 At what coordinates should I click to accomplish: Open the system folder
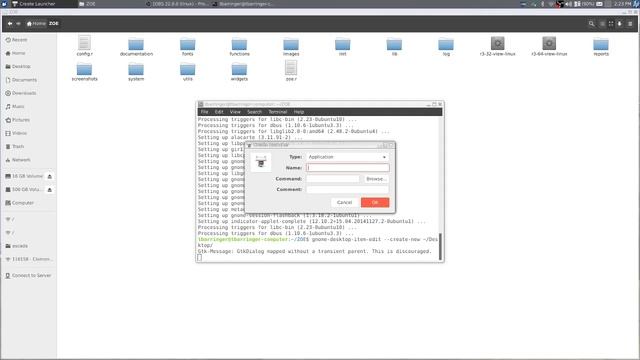click(136, 72)
